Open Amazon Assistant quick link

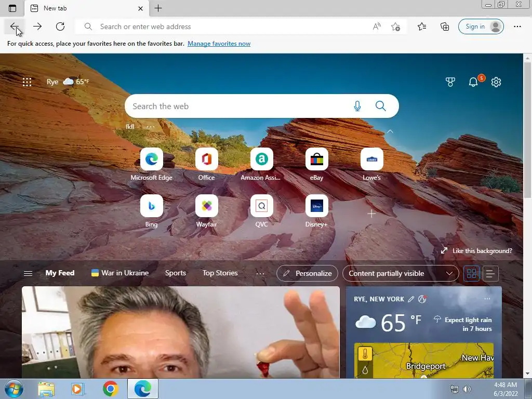[x=261, y=165]
